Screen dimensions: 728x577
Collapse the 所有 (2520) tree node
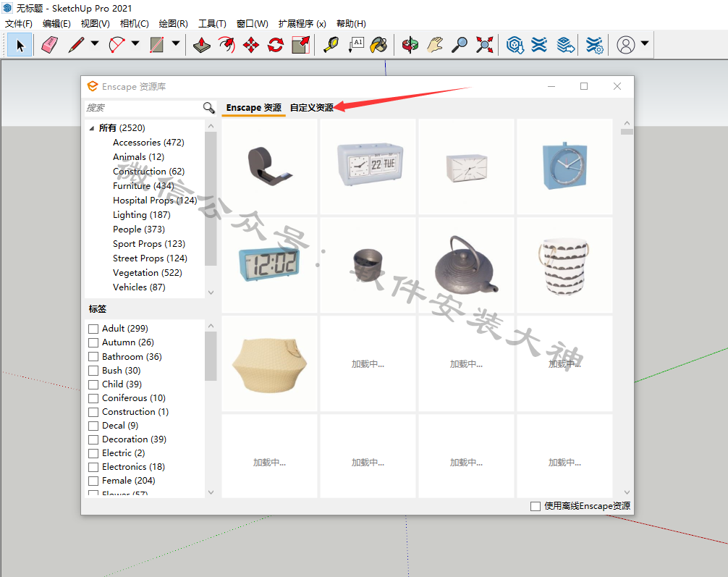pos(92,128)
